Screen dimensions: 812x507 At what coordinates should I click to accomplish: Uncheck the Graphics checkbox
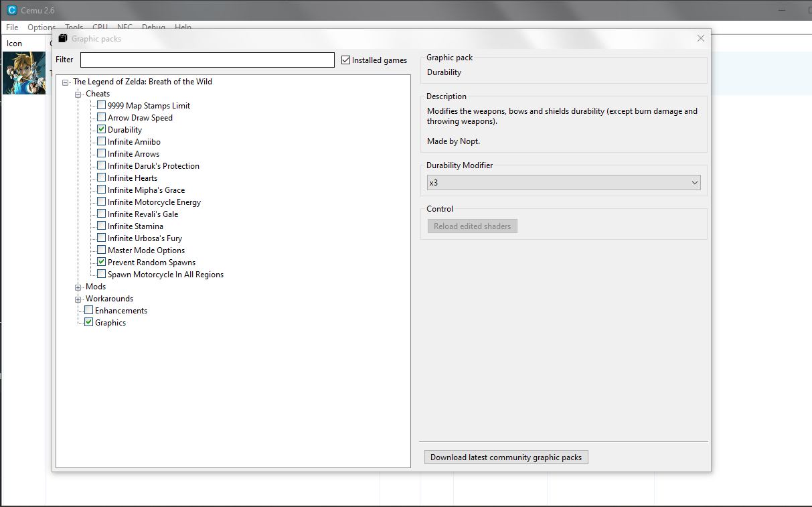[x=88, y=322]
